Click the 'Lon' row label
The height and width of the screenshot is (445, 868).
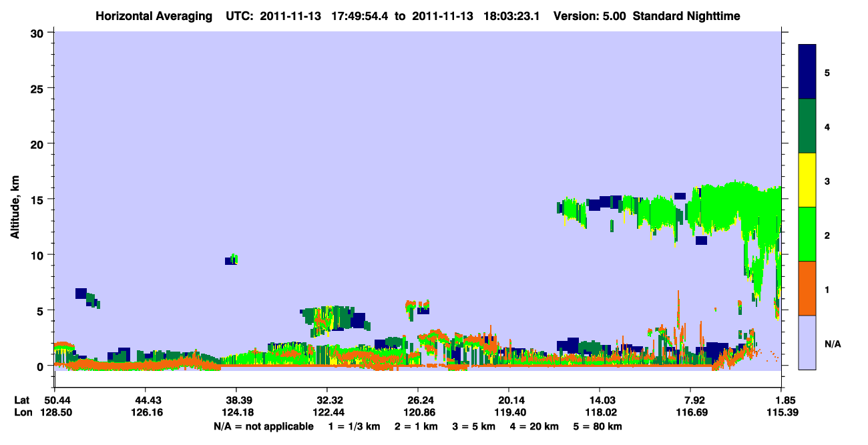22,413
